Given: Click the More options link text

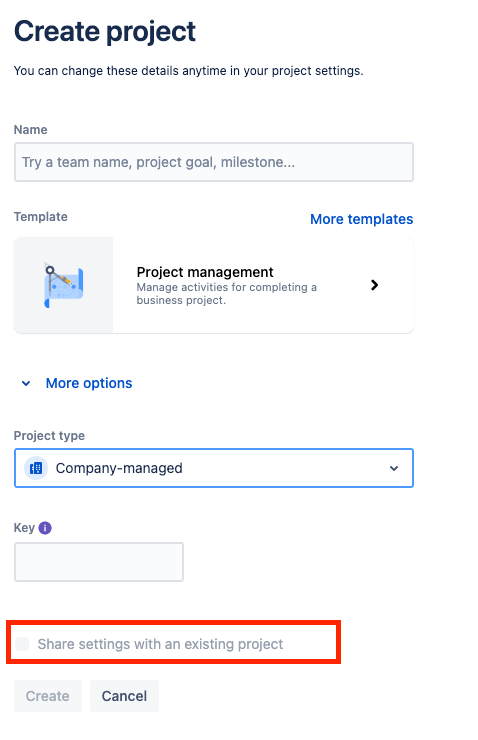Looking at the screenshot, I should pos(89,383).
